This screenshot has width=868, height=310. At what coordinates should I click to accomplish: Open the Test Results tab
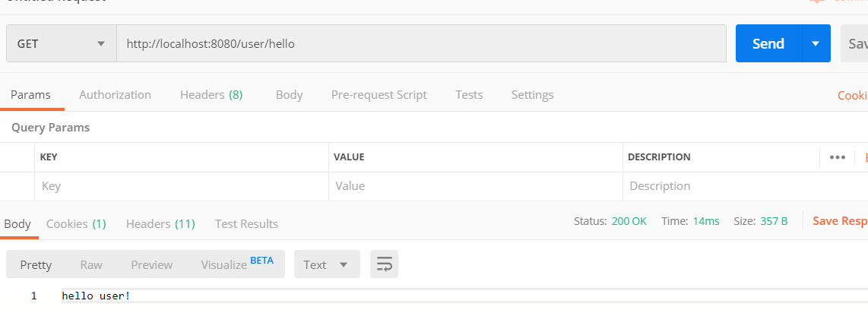(x=246, y=223)
